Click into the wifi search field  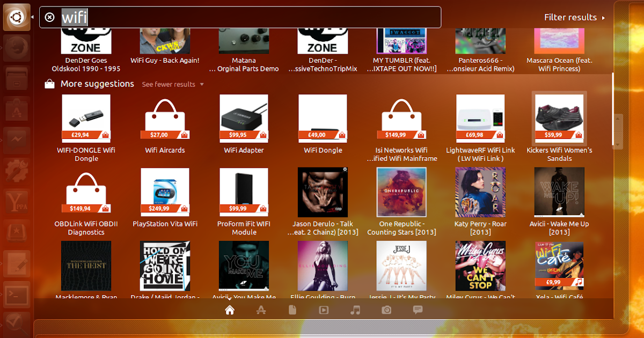point(240,17)
